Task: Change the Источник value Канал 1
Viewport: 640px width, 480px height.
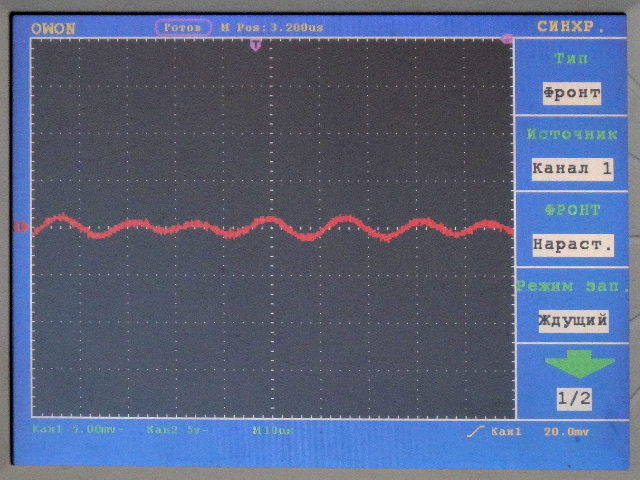Action: [x=572, y=169]
